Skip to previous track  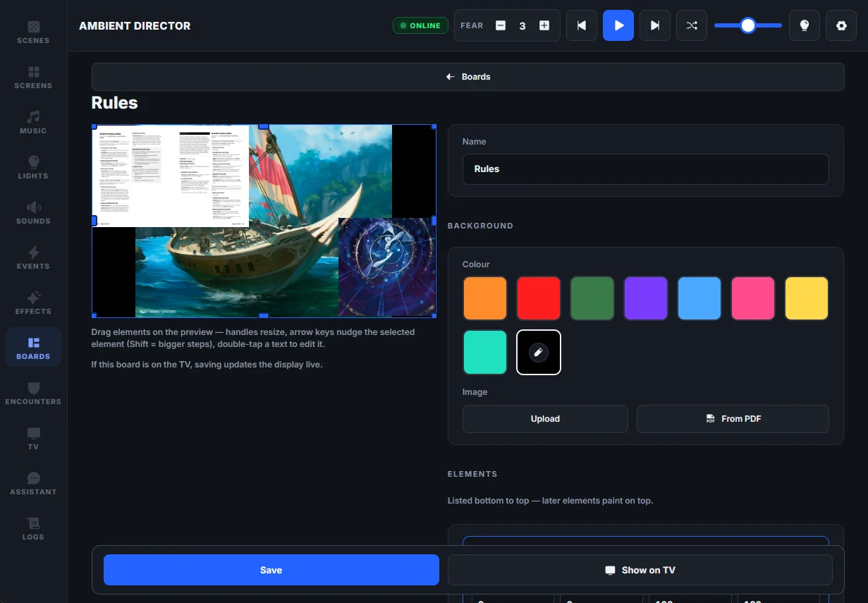[x=582, y=25]
